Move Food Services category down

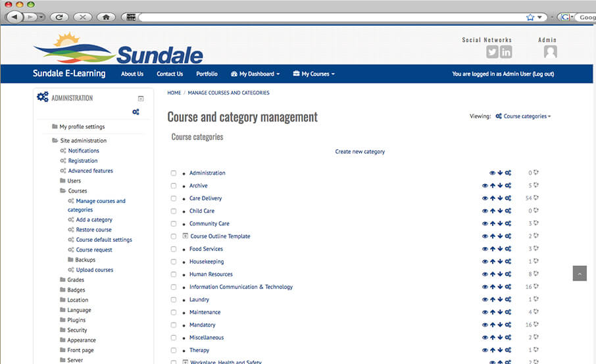tap(500, 249)
